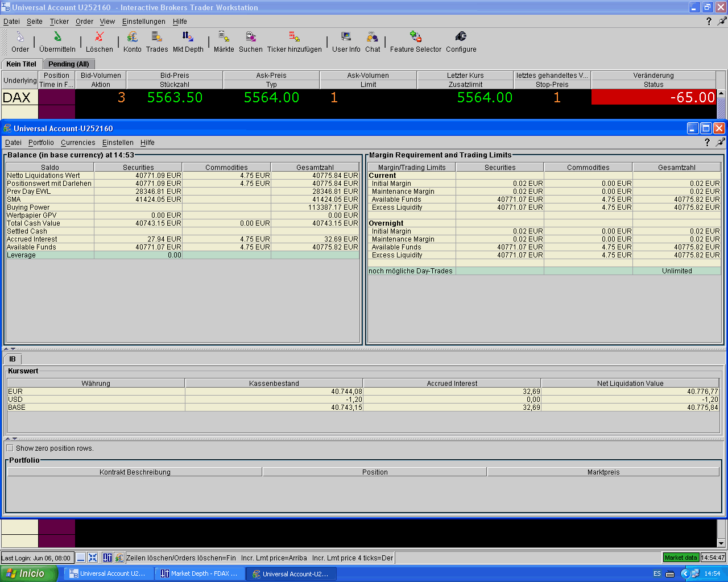Open the View menu

coord(107,22)
